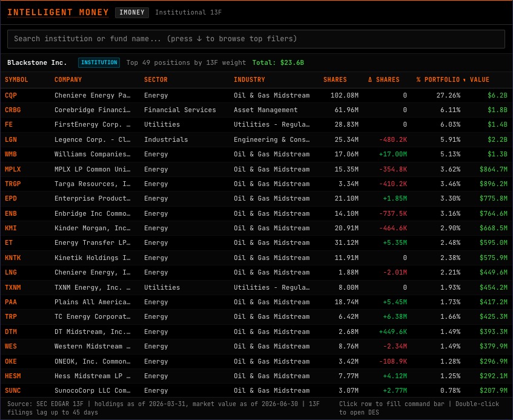The width and height of the screenshot is (513, 420).
Task: Click the Blackstone Inc. institution name
Action: (x=37, y=62)
